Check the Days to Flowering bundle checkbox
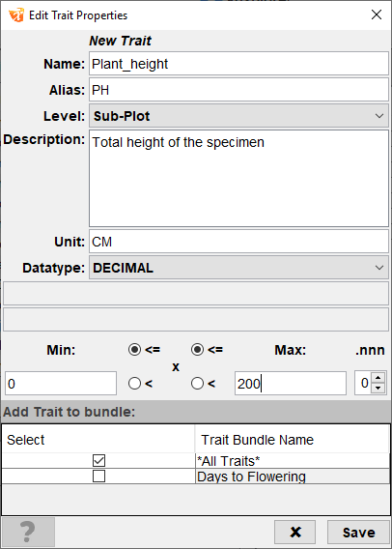Screen dimensions: 392x549 [98, 477]
